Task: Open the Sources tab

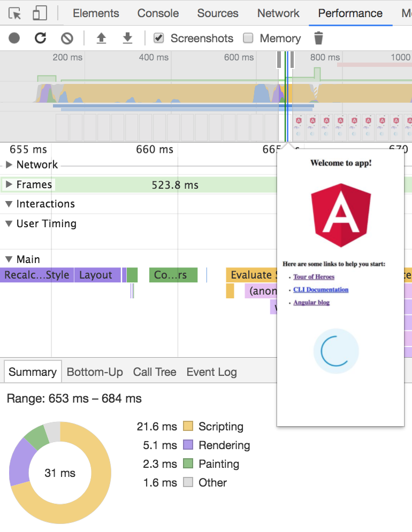Action: coord(218,13)
